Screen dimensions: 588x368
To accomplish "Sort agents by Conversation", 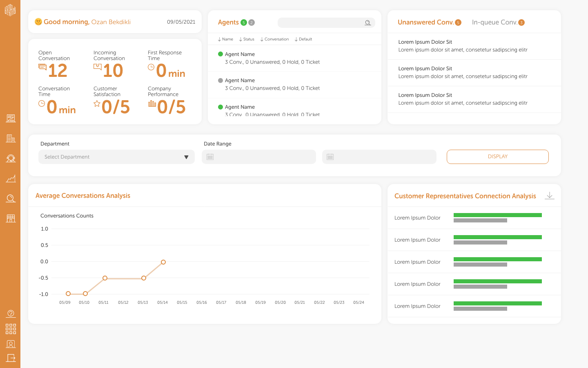I will pyautogui.click(x=274, y=39).
